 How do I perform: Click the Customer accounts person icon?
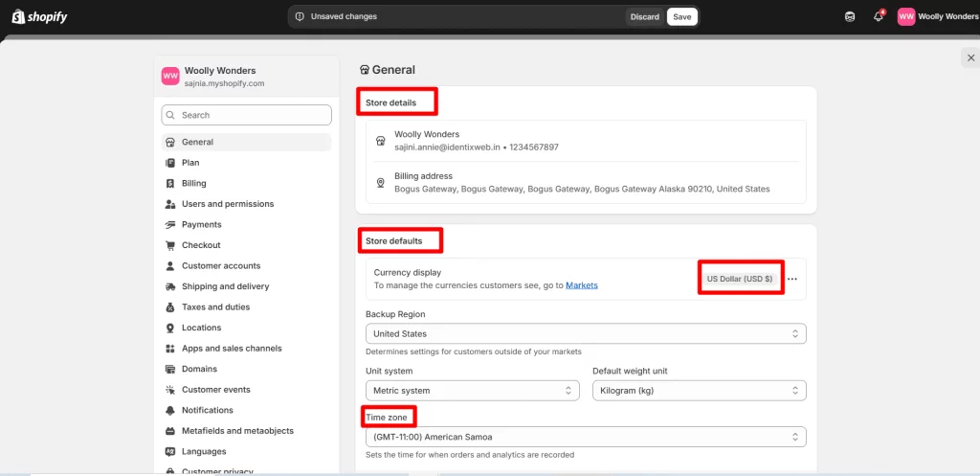click(x=170, y=266)
